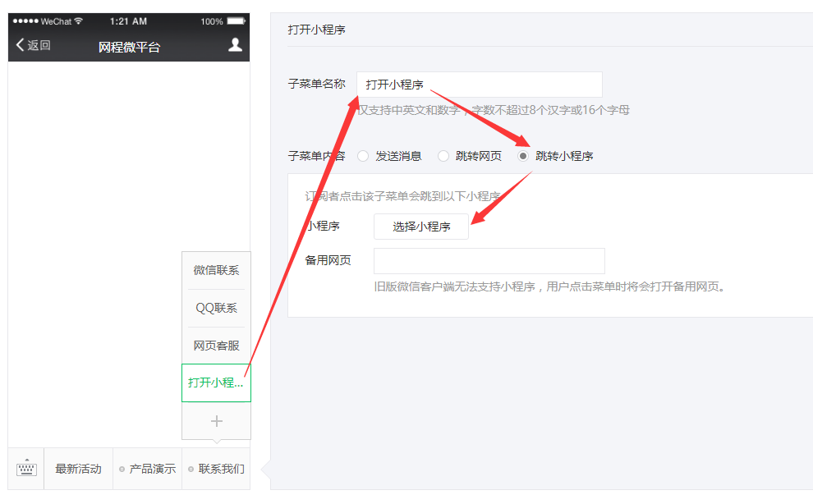The image size is (813, 504).
Task: Add a new submenu with the plus icon
Action: pyautogui.click(x=216, y=421)
